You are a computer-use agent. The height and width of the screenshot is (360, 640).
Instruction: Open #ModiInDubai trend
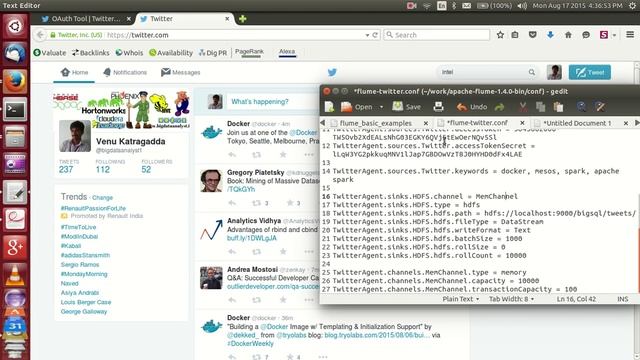(x=80, y=236)
